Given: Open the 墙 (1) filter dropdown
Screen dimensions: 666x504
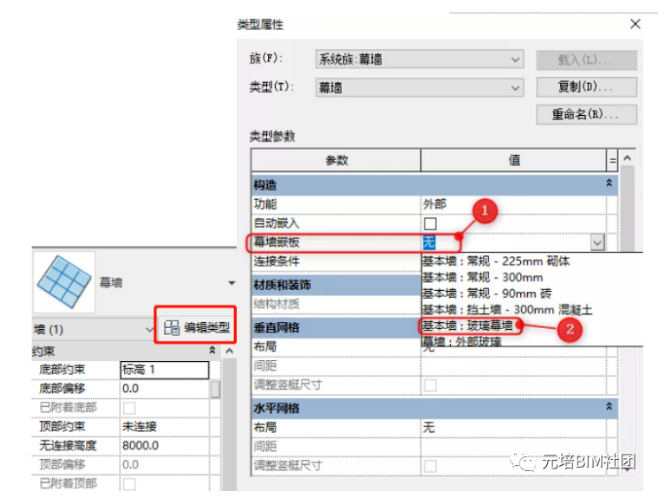Looking at the screenshot, I should tap(150, 329).
